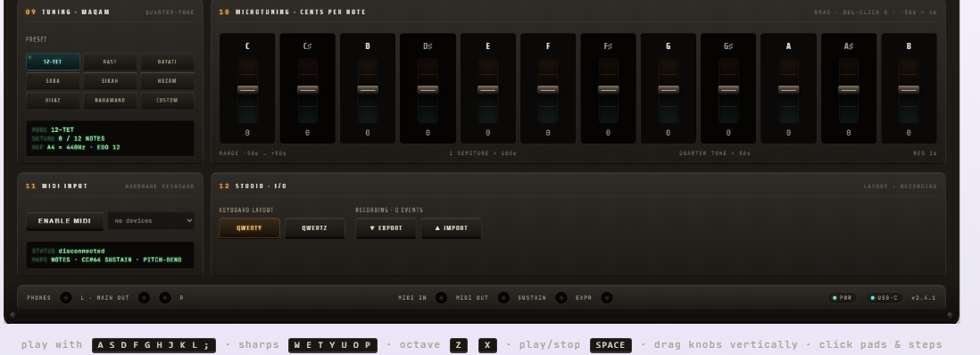Viewport: 980px width, 355px height.
Task: Click the 'MIDI INPUT' panel title
Action: pos(65,186)
